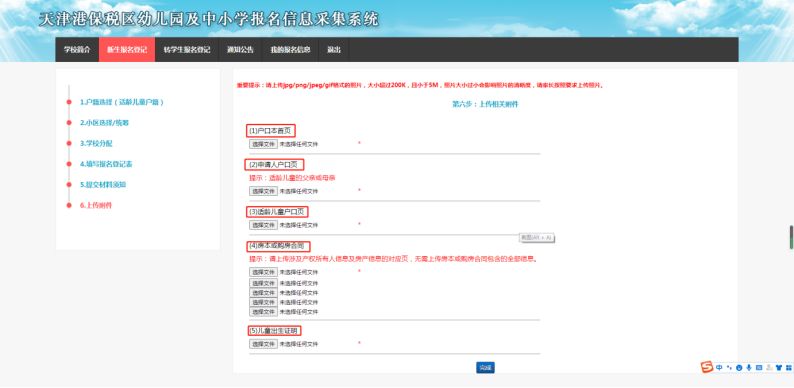Viewport: 794px width, 388px height.
Task: Click the red 重要提示 upload notice text
Action: (x=420, y=86)
